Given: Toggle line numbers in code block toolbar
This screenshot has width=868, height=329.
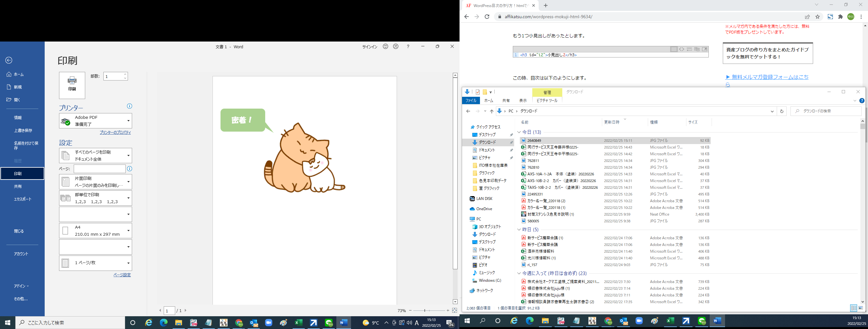Looking at the screenshot, I should coord(674,49).
